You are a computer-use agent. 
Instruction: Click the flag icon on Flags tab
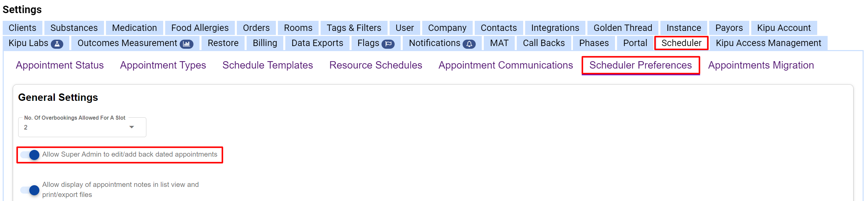(388, 44)
